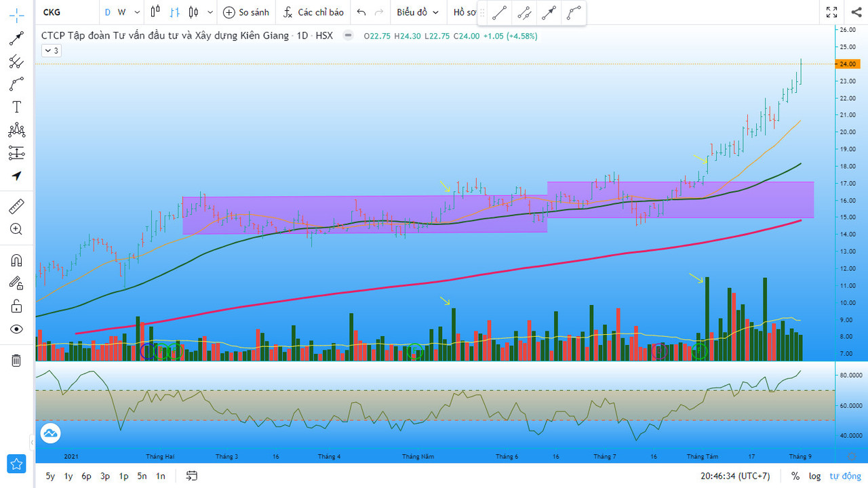Image resolution: width=868 pixels, height=488 pixels.
Task: Select the Text annotation tool
Action: pos(16,107)
